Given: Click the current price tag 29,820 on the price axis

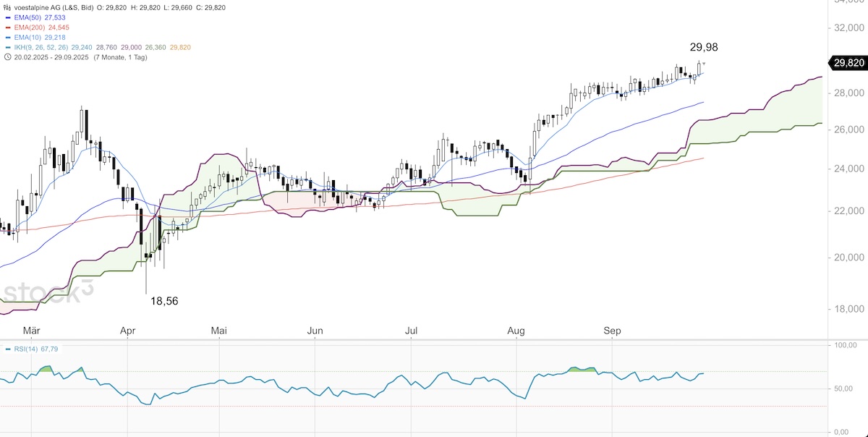Looking at the screenshot, I should [849, 63].
